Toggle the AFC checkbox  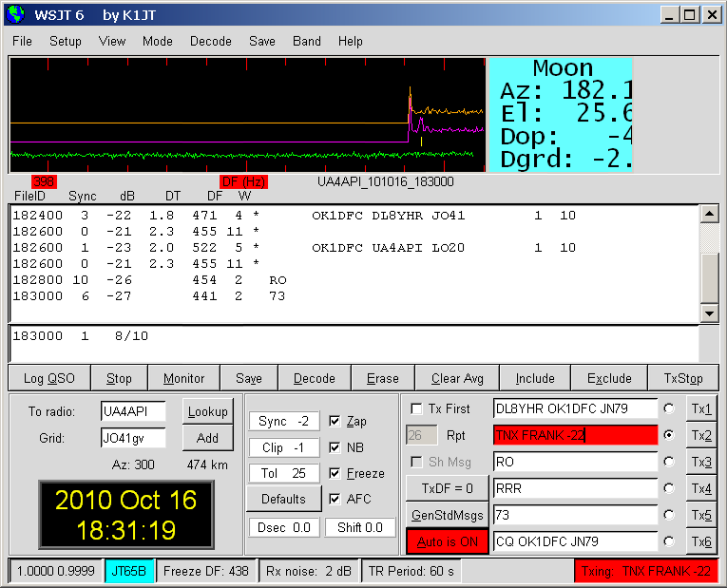pyautogui.click(x=335, y=499)
